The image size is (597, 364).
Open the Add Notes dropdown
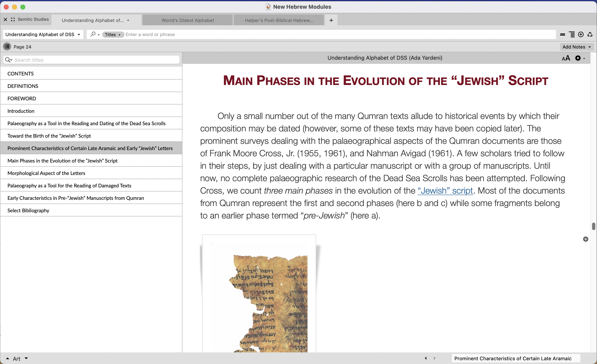pyautogui.click(x=576, y=47)
